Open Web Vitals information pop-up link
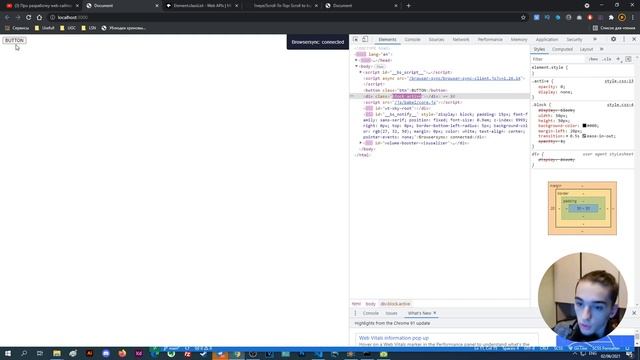This screenshot has width=640, height=360. [393, 338]
